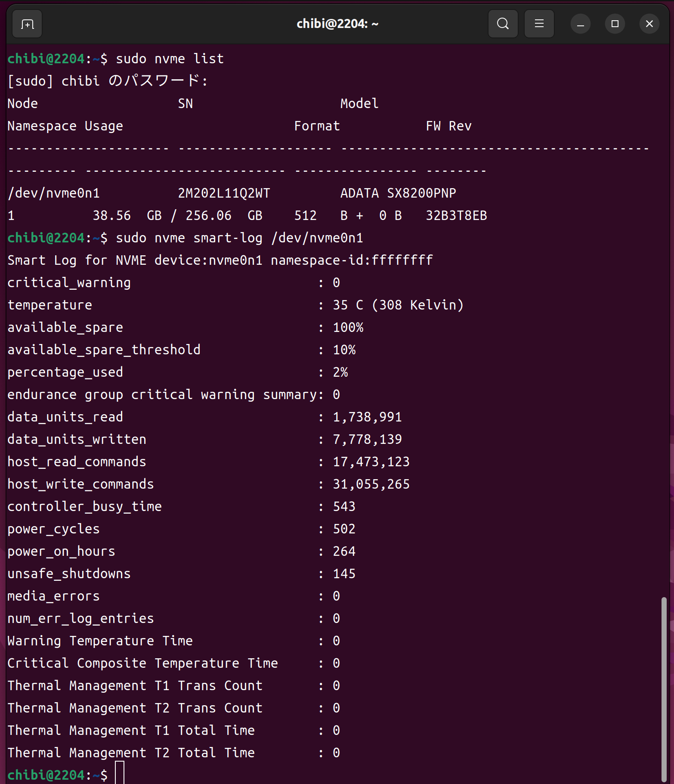Open a new terminal tab
Viewport: 674px width, 784px height.
point(27,24)
